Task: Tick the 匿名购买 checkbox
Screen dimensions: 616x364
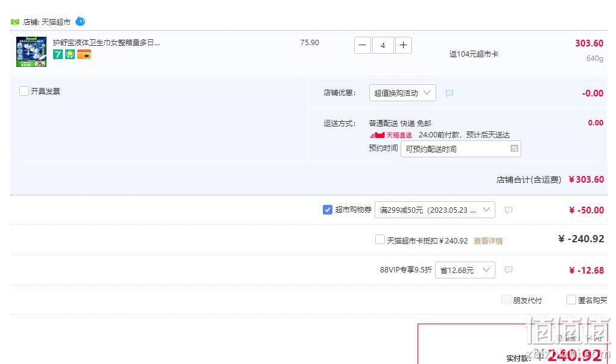Action: point(571,300)
